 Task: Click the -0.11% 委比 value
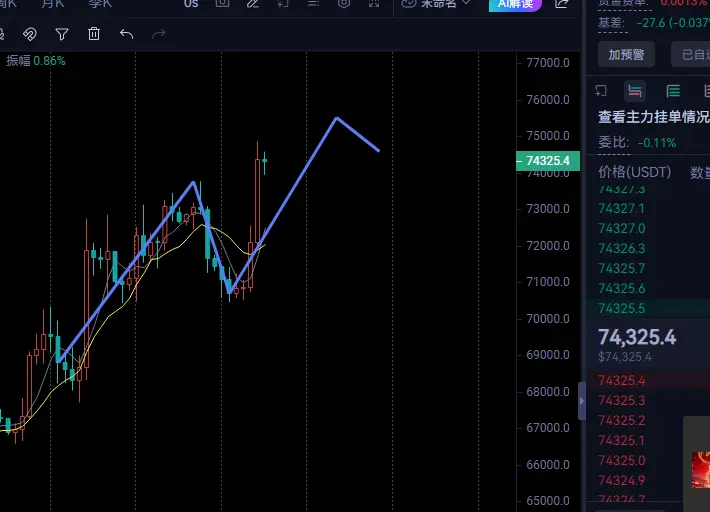(657, 143)
